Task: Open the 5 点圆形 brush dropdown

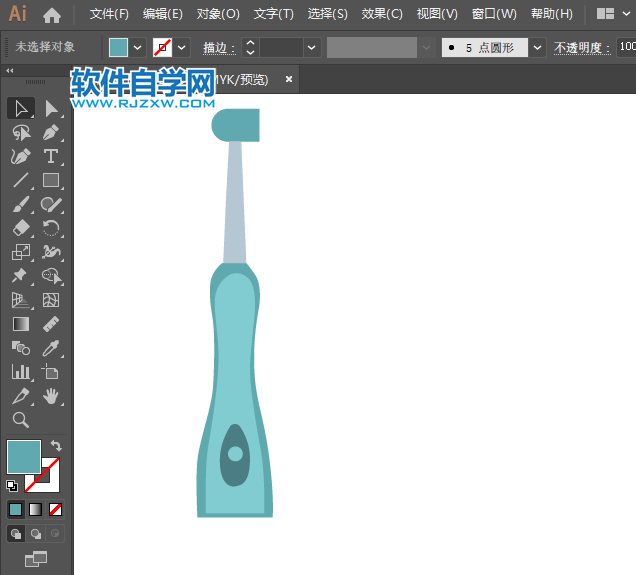Action: pos(538,47)
